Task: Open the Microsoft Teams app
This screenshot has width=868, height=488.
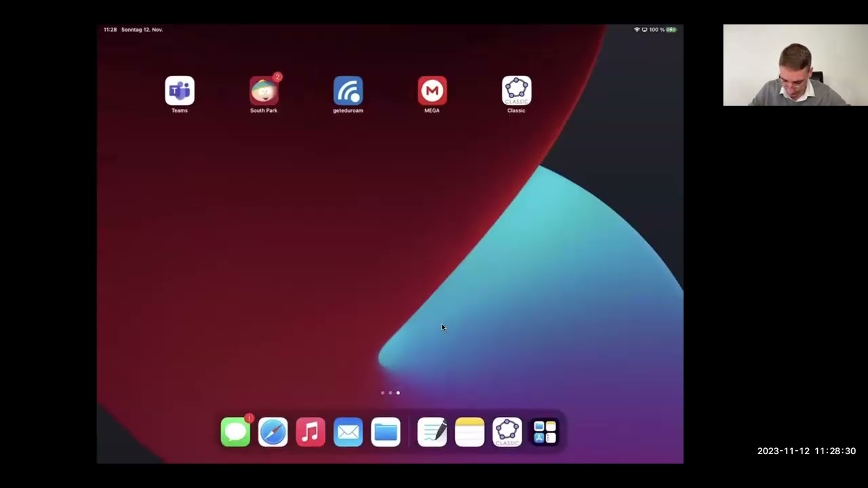Action: pyautogui.click(x=180, y=91)
